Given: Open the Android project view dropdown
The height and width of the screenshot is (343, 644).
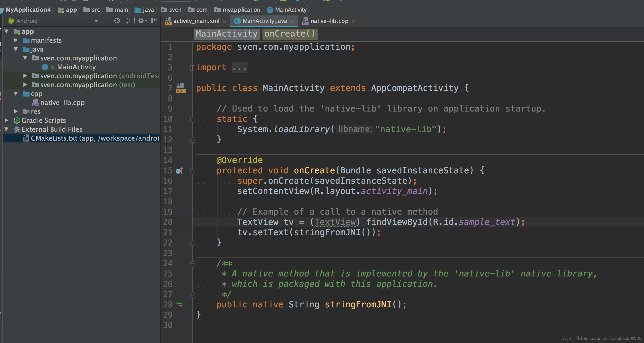Looking at the screenshot, I should pyautogui.click(x=96, y=21).
